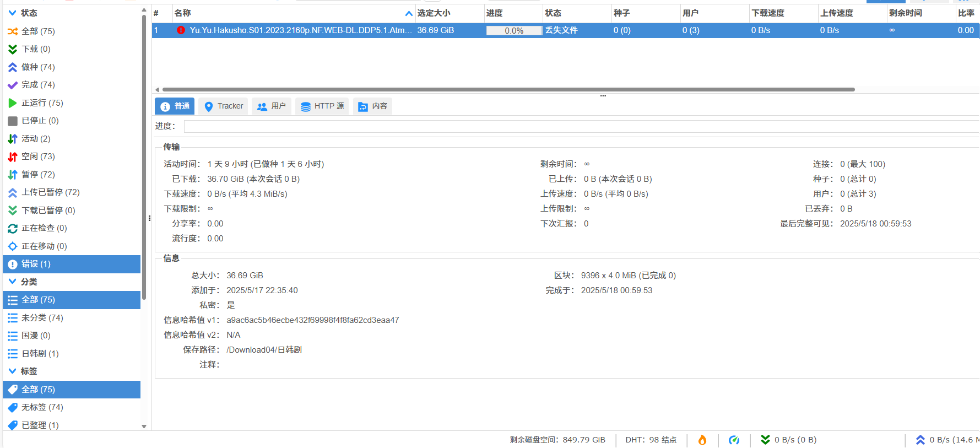Collapse the 状态 section chevron

pyautogui.click(x=12, y=13)
